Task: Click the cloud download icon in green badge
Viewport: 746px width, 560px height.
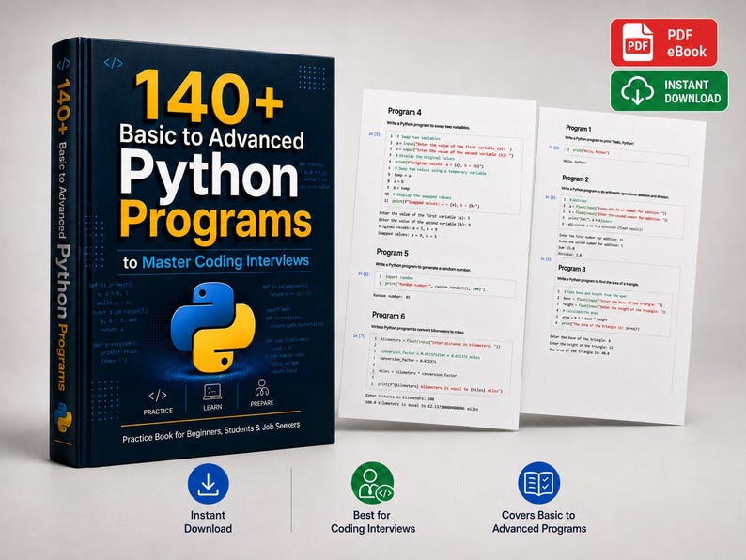Action: click(637, 91)
